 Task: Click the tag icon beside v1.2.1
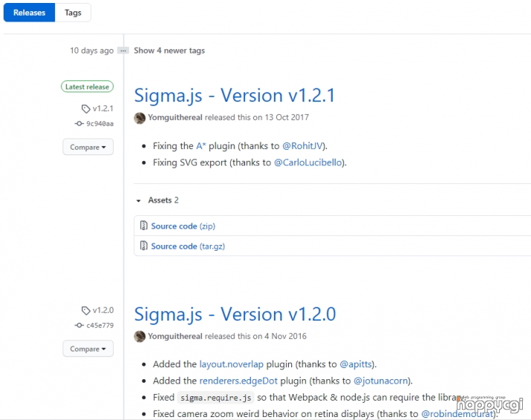coord(85,109)
